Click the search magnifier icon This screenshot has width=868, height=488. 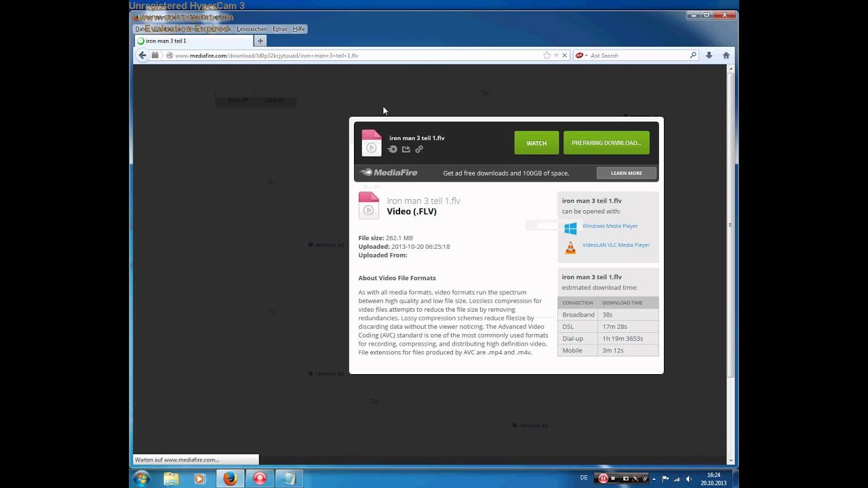point(693,56)
